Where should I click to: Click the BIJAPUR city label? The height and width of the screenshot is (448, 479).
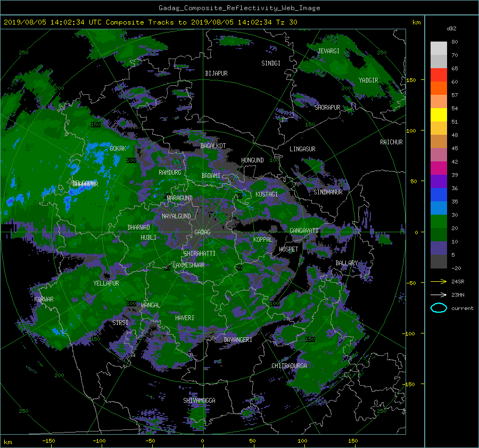216,74
